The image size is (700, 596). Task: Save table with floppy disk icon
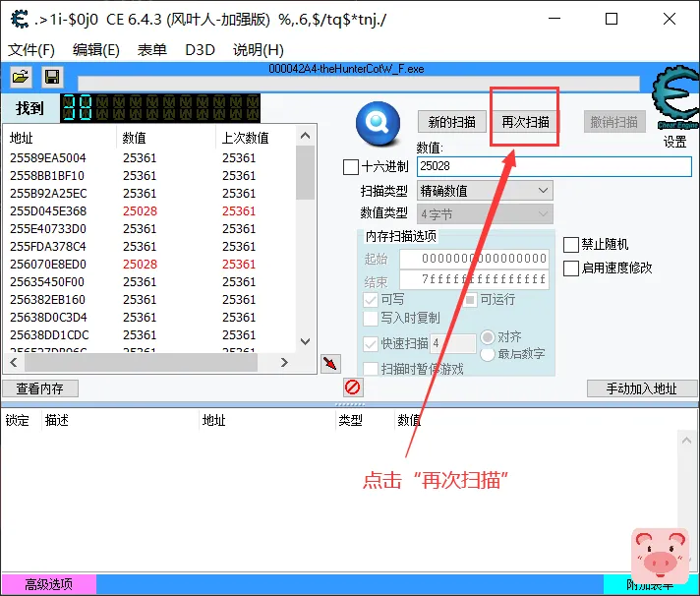tap(52, 77)
